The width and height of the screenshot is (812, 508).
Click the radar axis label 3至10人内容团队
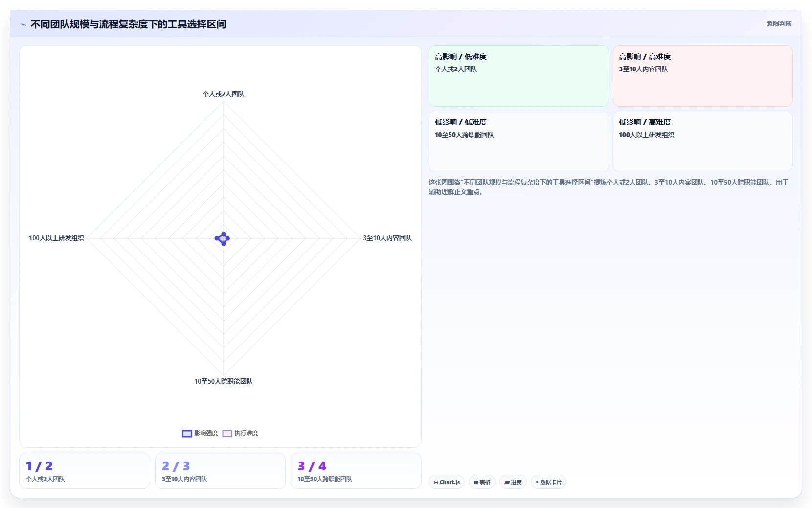[387, 238]
